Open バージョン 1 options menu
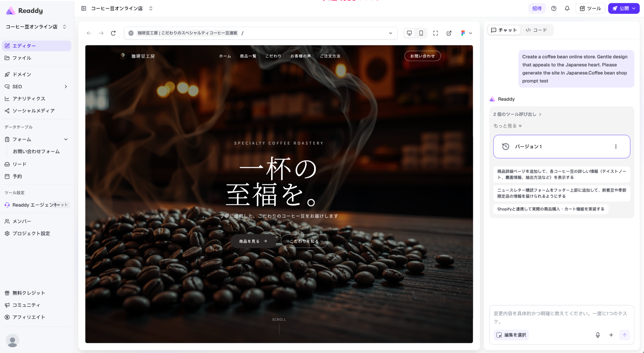Screen dimensions: 644x353 pyautogui.click(x=616, y=147)
